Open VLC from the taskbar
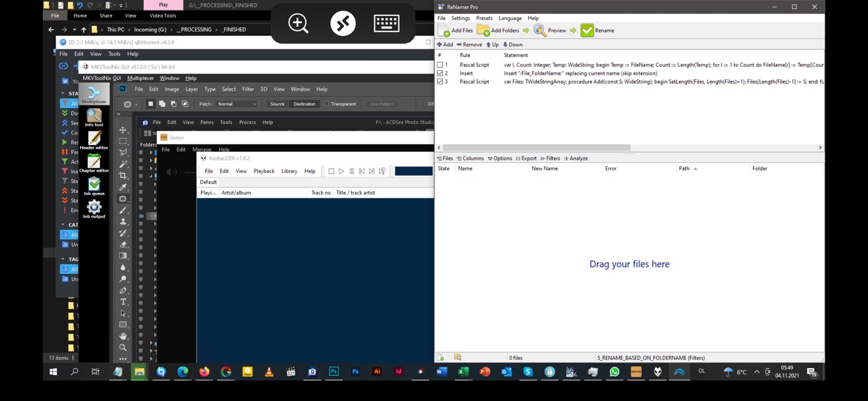 pos(269,372)
